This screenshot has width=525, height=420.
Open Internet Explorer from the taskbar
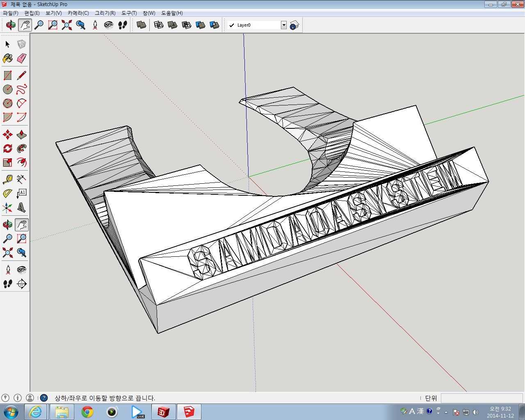pos(36,412)
